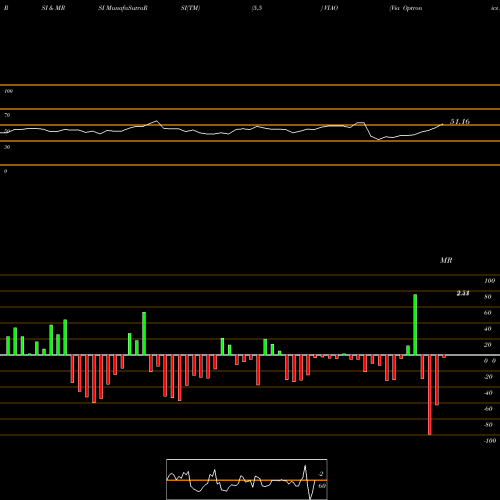500x500 pixels.
Task: Click the -20 label on MR axis
Action: click(x=488, y=377)
